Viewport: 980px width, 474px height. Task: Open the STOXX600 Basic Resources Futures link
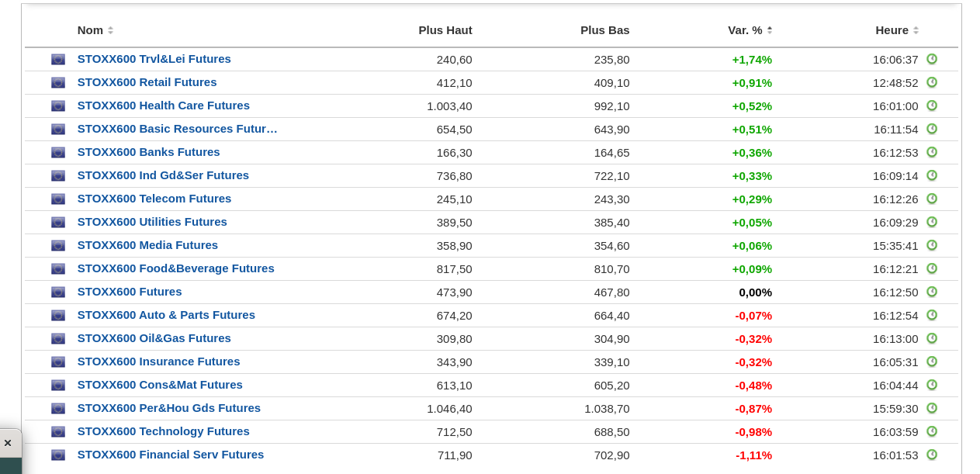(x=177, y=129)
